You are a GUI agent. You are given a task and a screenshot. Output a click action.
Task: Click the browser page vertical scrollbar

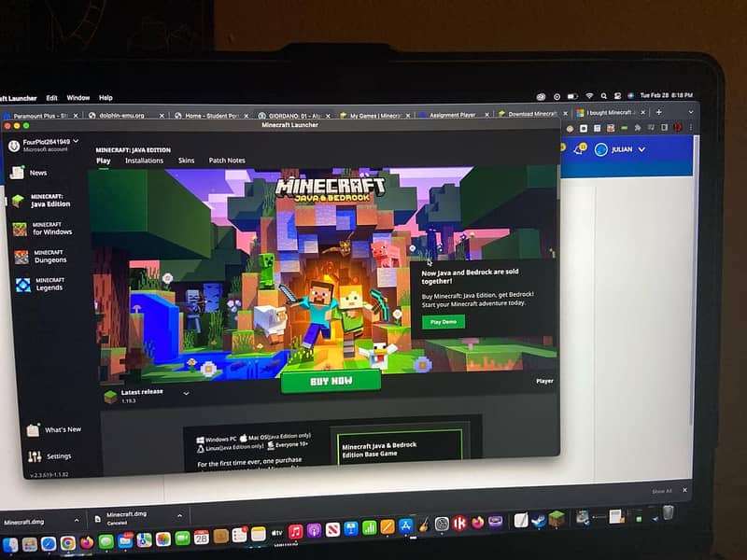tap(692, 281)
